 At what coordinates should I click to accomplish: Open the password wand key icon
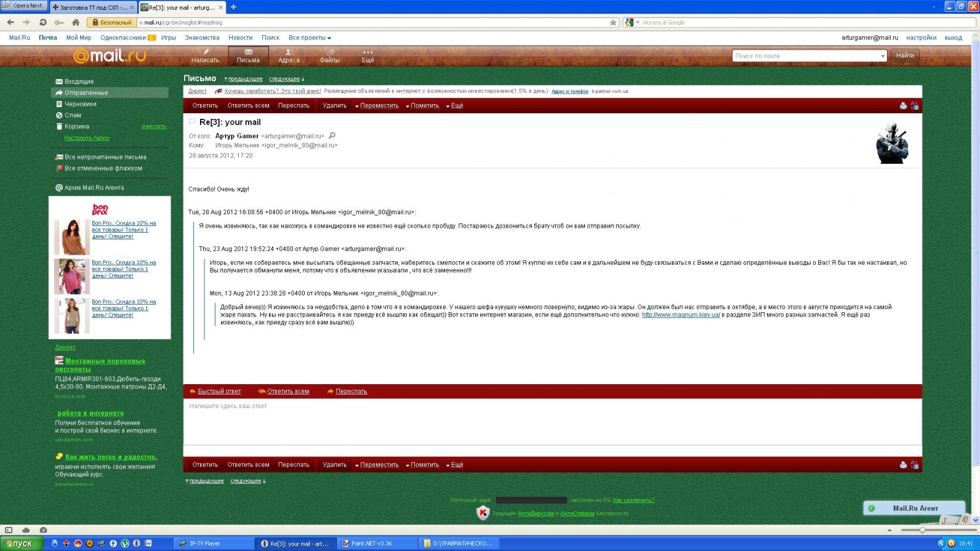pyautogui.click(x=59, y=22)
